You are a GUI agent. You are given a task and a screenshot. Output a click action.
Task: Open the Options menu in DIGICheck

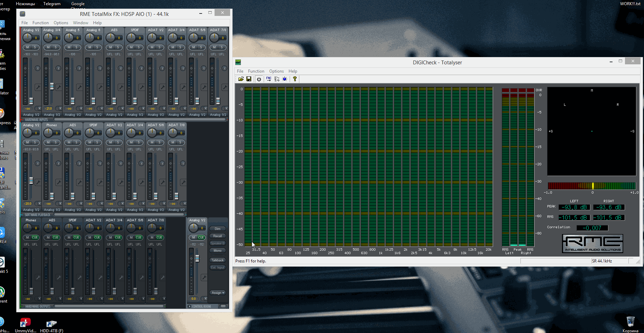(x=276, y=71)
